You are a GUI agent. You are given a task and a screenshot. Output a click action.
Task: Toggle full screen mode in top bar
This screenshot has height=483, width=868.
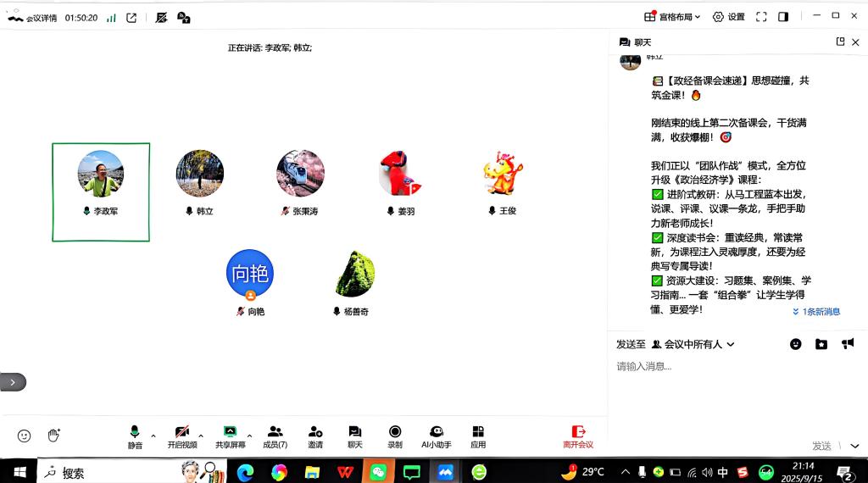coord(761,17)
